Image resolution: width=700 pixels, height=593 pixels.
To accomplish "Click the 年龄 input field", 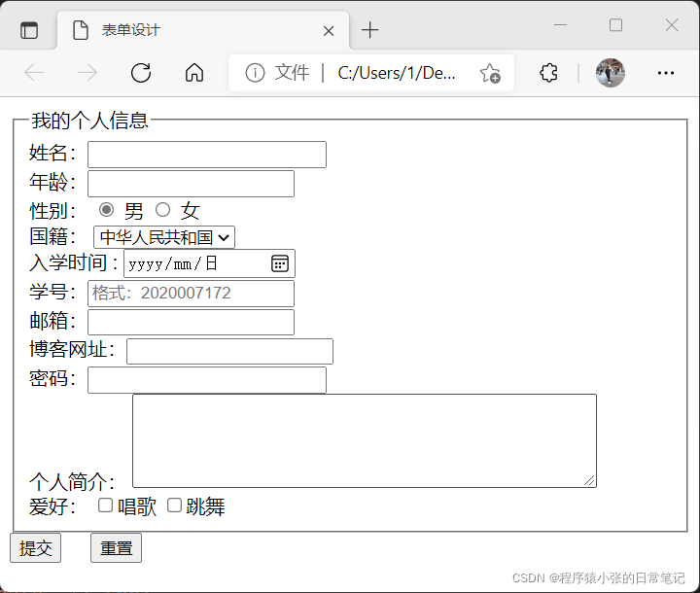I will click(191, 184).
